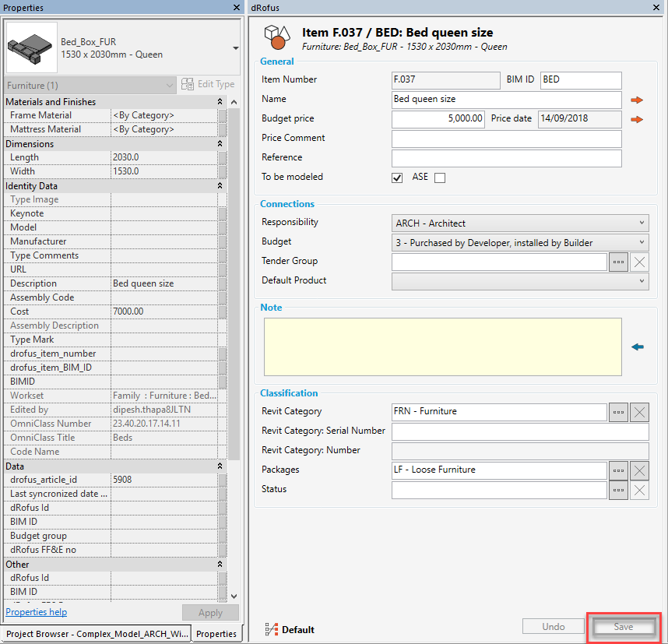Click the orange arrow beside Price date
The image size is (668, 644).
[x=637, y=119]
